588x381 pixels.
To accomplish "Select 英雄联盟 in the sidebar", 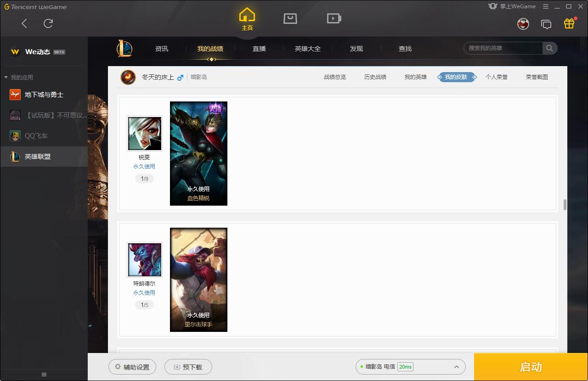I will 44,157.
